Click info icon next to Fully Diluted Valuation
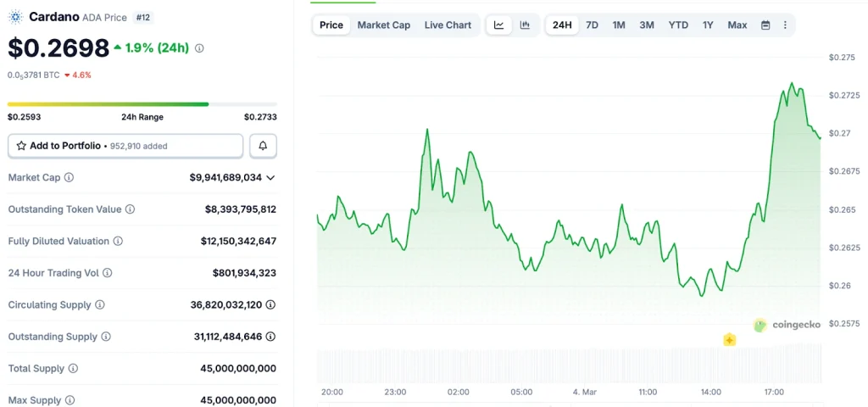The height and width of the screenshot is (407, 868). (x=118, y=242)
